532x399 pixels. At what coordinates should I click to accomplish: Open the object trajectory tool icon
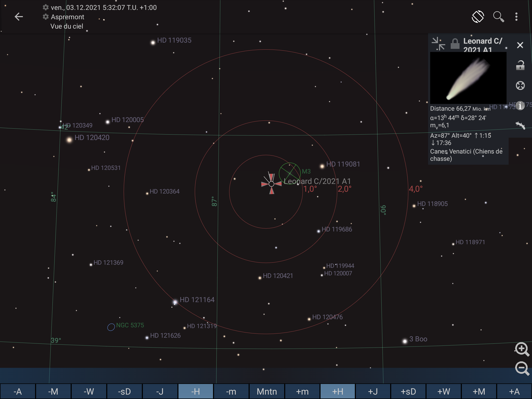(520, 125)
